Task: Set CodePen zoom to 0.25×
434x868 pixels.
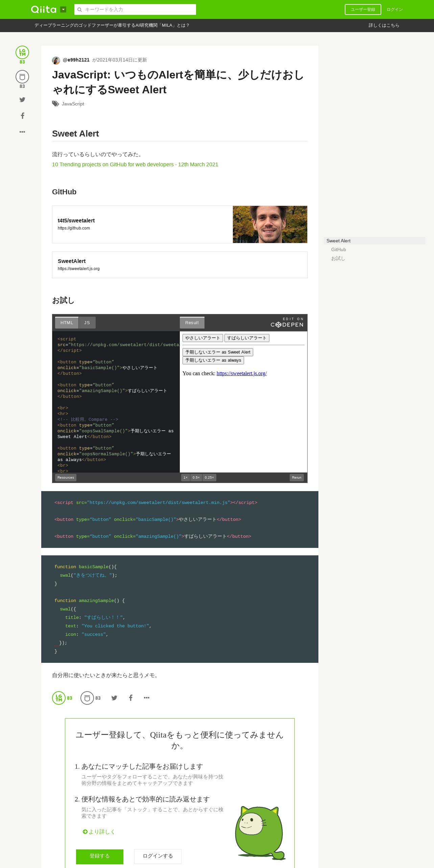Action: click(x=209, y=478)
